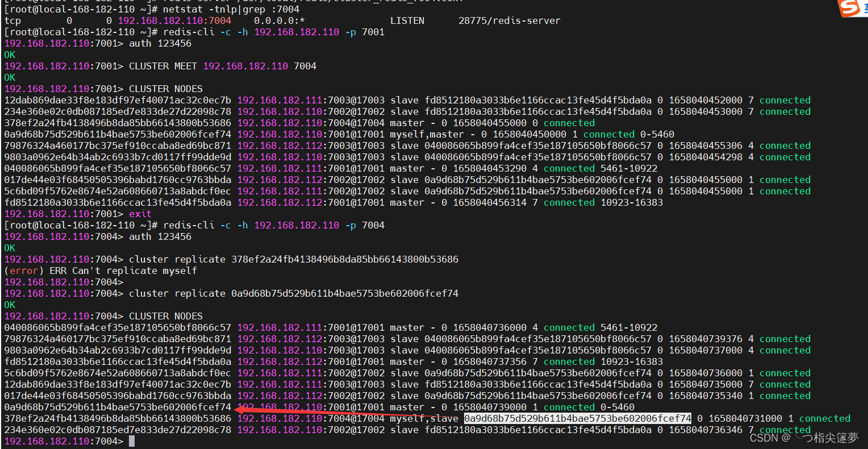The height and width of the screenshot is (449, 868).
Task: Click timestamp 1658040739376
Action: pos(706,339)
